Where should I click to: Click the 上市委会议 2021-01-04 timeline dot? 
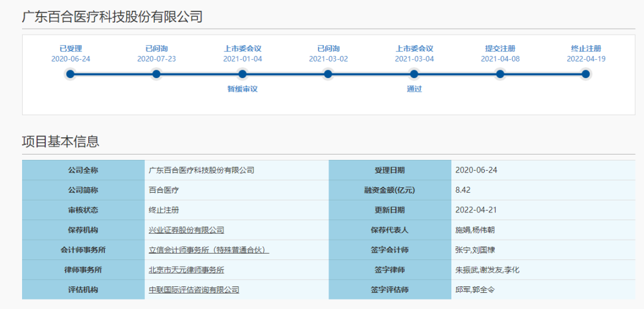point(242,75)
